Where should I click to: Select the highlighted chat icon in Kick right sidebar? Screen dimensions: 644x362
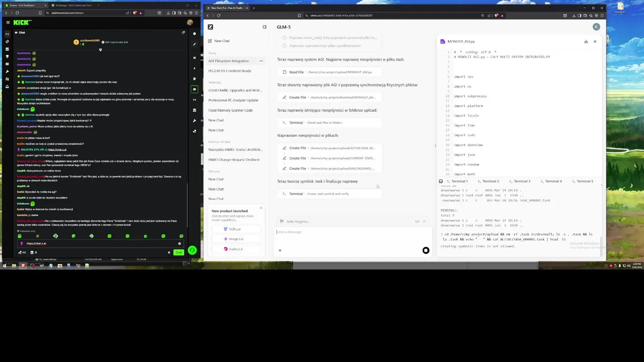pyautogui.click(x=194, y=89)
